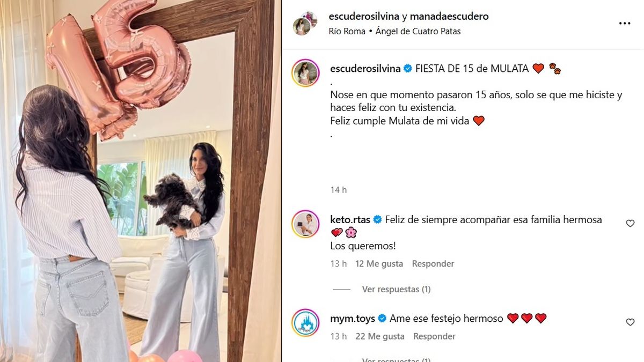Click verified badge next to escuderosilvina

408,68
